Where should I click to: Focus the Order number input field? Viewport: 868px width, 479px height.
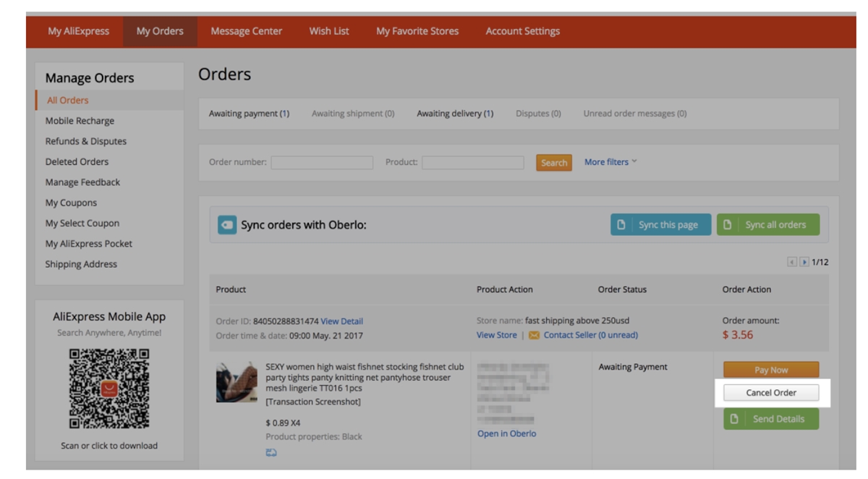[x=322, y=163]
